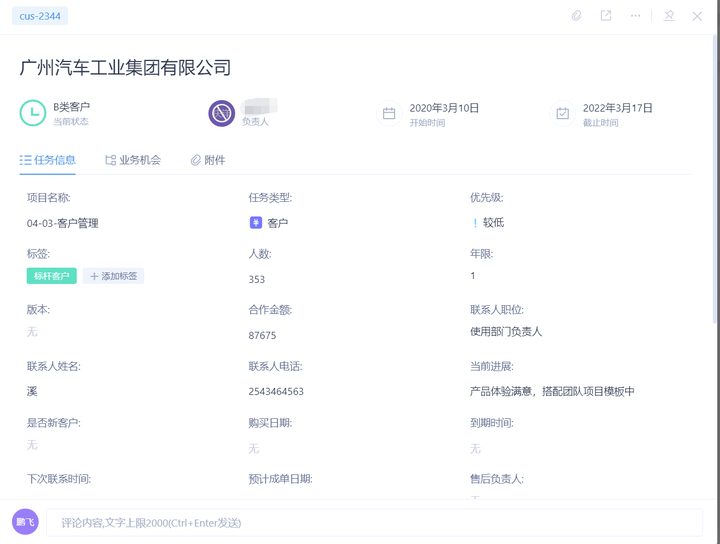Set the empty 是否新客户 field

[x=32, y=445]
